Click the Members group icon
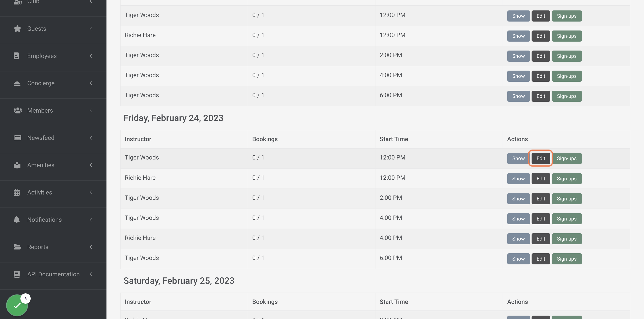The width and height of the screenshot is (644, 319). tap(18, 110)
